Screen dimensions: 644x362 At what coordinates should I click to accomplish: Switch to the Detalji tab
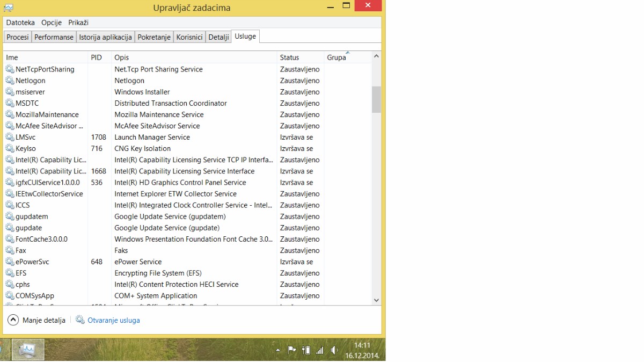click(218, 37)
